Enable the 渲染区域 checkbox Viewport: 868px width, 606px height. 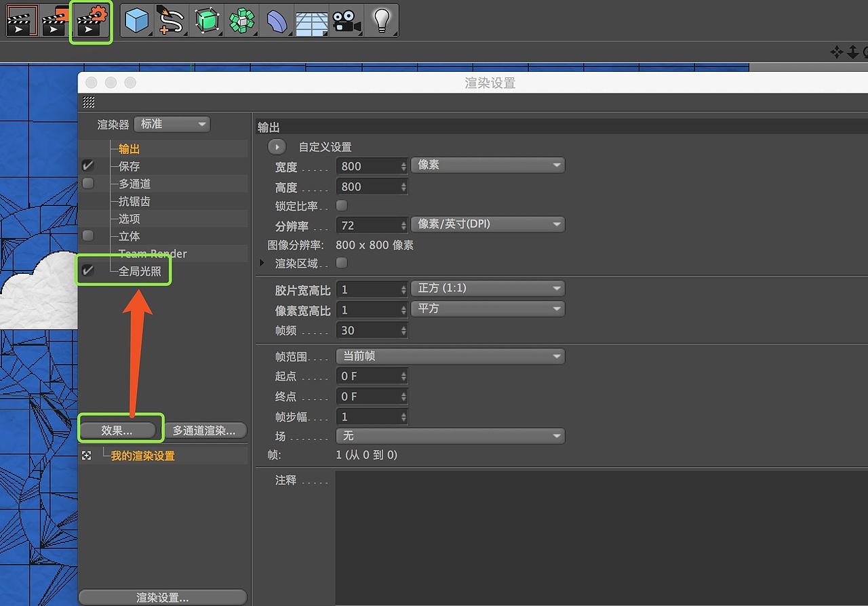pos(342,262)
